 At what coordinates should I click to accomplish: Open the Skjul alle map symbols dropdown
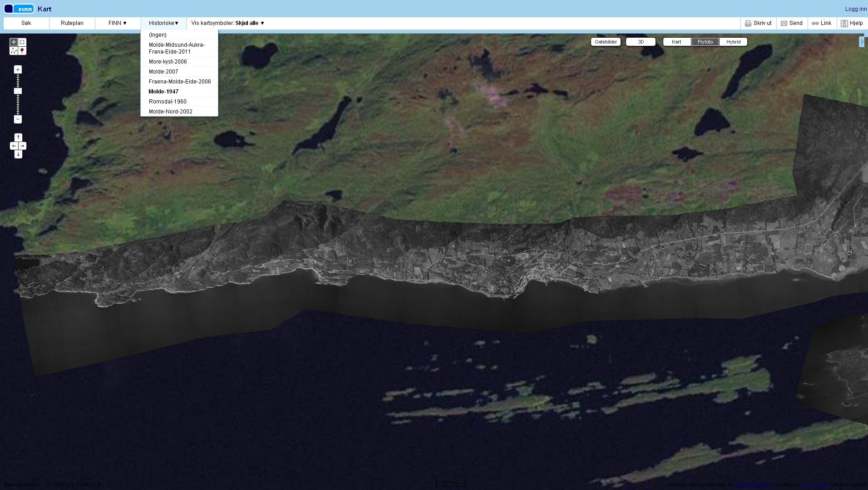pyautogui.click(x=250, y=23)
